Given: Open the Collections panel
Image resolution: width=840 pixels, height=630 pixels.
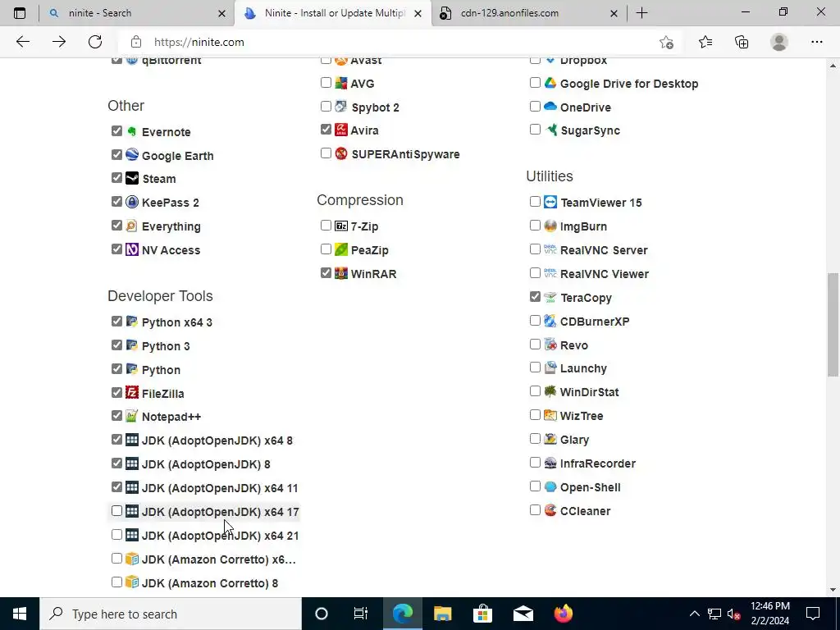Looking at the screenshot, I should (742, 42).
